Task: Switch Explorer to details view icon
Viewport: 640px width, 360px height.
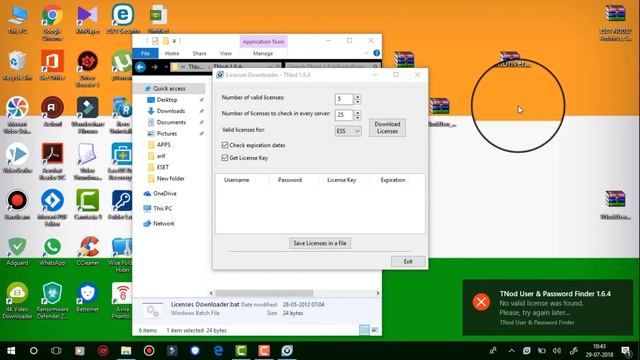Action: (364, 330)
